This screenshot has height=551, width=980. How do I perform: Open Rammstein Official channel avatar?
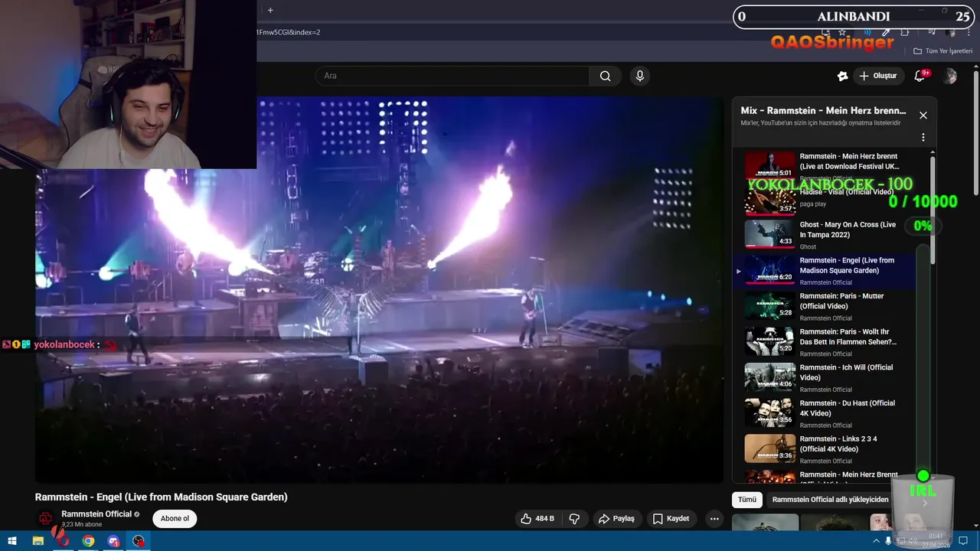pyautogui.click(x=46, y=519)
